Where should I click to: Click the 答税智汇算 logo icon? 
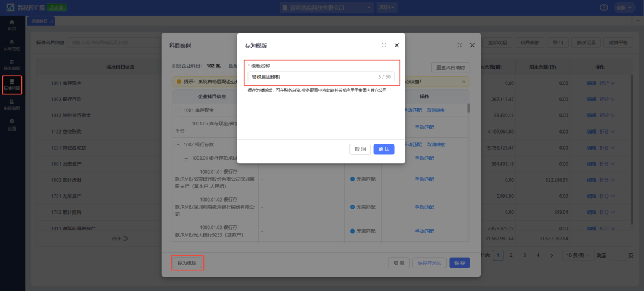[9, 7]
